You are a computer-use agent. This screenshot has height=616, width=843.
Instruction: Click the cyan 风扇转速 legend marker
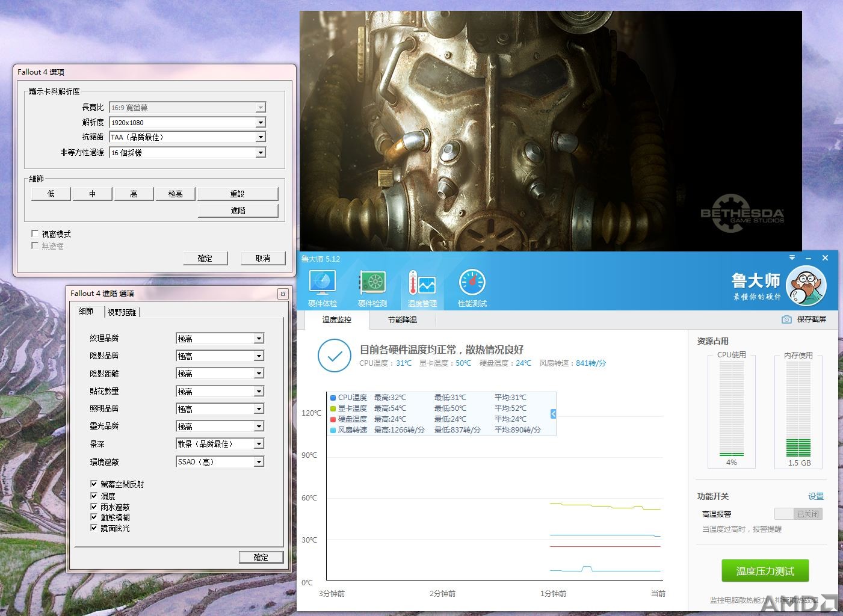point(333,430)
